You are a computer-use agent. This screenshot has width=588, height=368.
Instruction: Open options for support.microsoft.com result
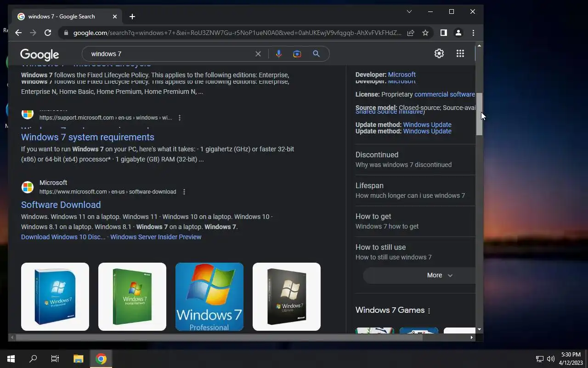click(x=180, y=118)
